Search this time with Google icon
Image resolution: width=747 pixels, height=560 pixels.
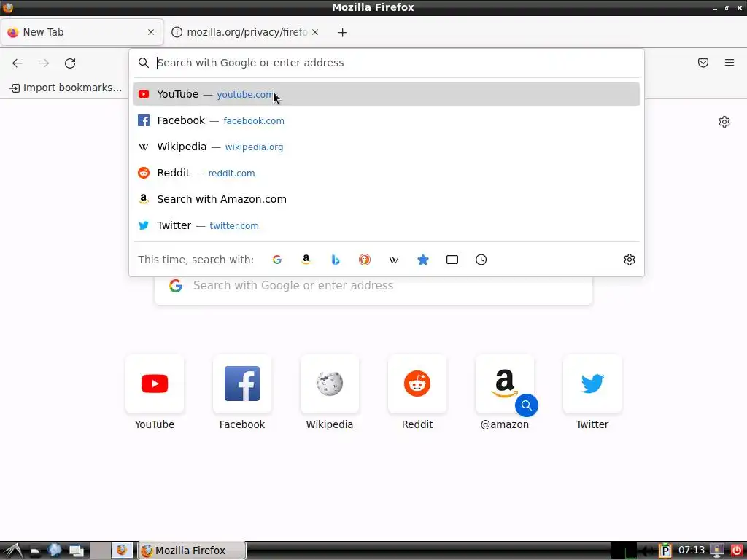[276, 260]
